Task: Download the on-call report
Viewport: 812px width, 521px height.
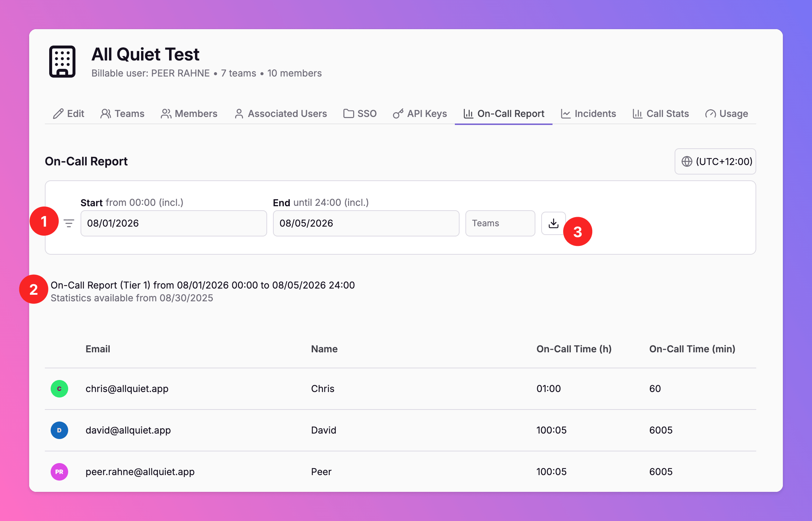Action: (553, 223)
